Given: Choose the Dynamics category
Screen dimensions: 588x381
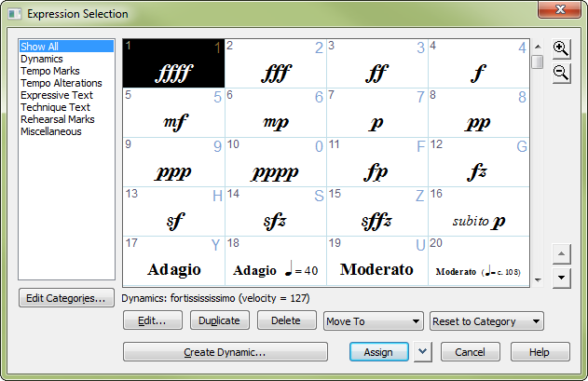Looking at the screenshot, I should pyautogui.click(x=66, y=59).
